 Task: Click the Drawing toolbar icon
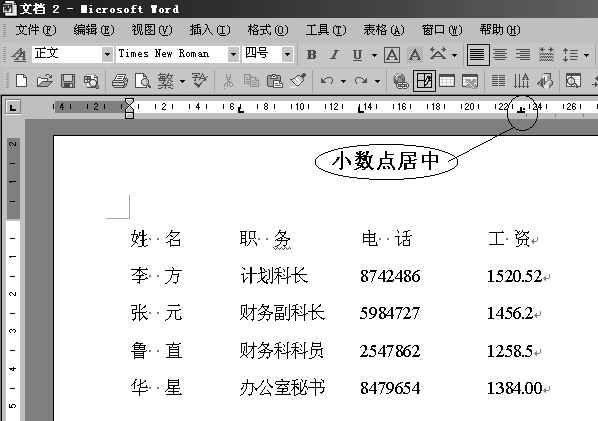coord(545,81)
